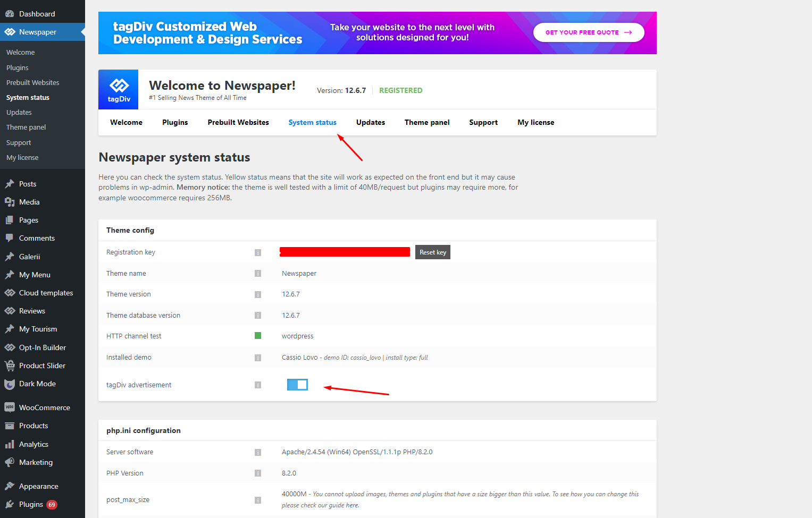Open the Welcome tab in header navigation
This screenshot has height=518, width=812.
(126, 122)
